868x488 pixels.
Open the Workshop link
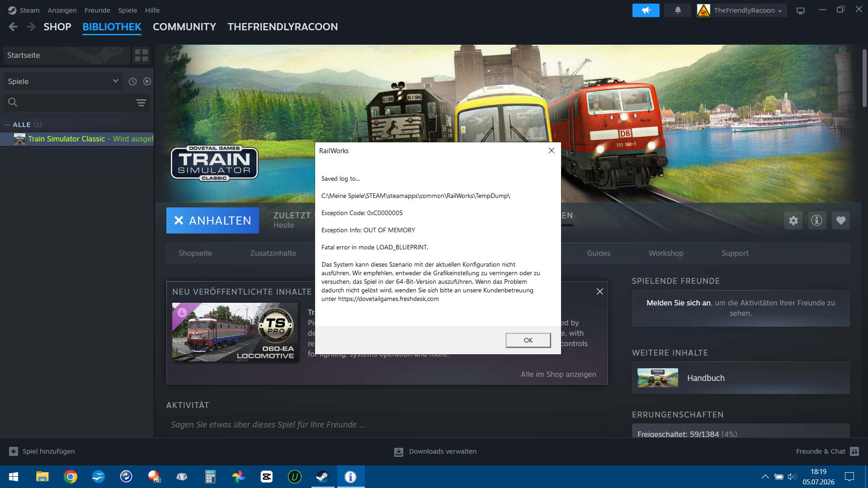point(666,253)
